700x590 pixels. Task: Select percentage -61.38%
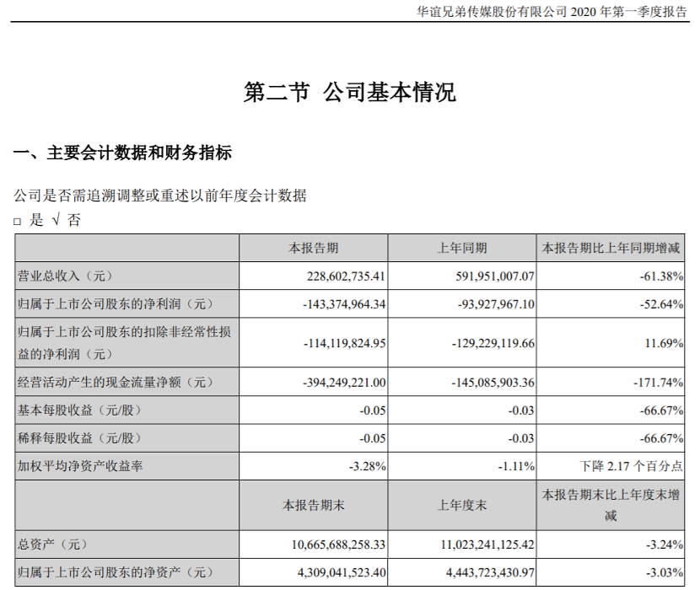pos(661,276)
